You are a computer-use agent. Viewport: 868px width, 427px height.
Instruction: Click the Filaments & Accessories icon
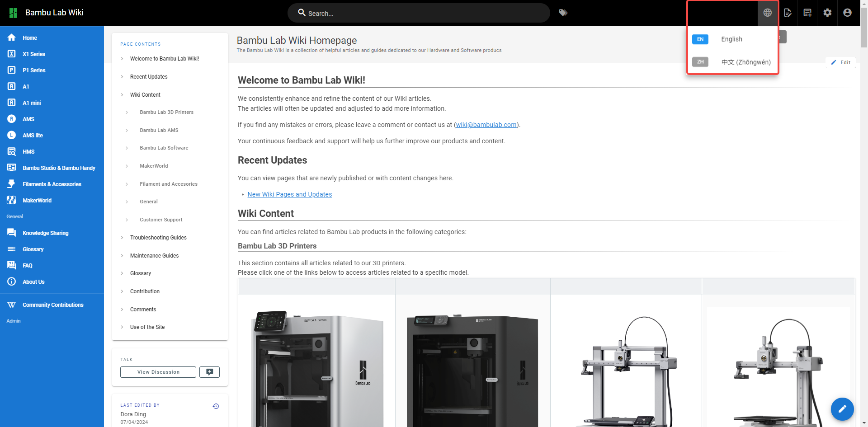(12, 184)
